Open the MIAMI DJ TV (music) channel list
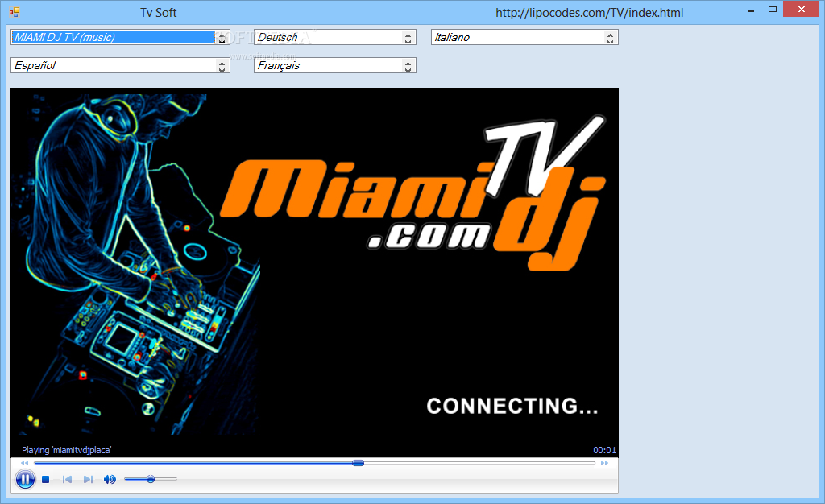 point(120,37)
